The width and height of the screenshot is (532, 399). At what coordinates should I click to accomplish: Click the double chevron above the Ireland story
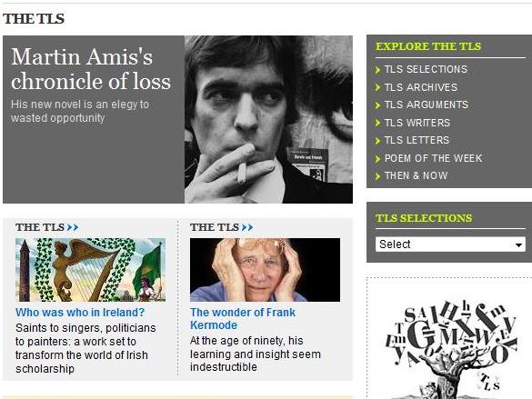pos(73,227)
